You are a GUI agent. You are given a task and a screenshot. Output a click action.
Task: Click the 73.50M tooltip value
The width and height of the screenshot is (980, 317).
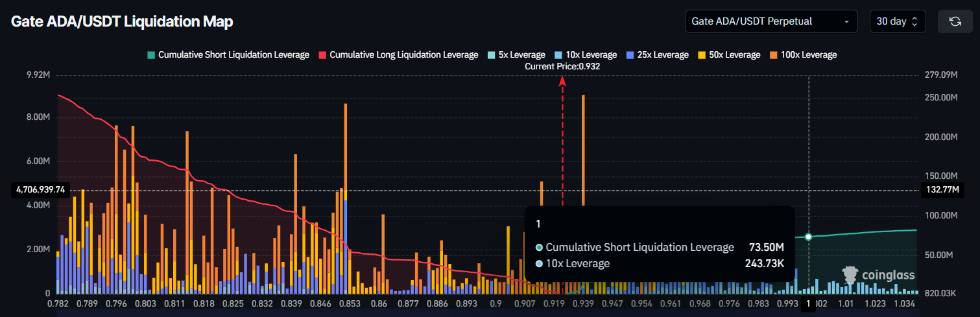(x=767, y=247)
